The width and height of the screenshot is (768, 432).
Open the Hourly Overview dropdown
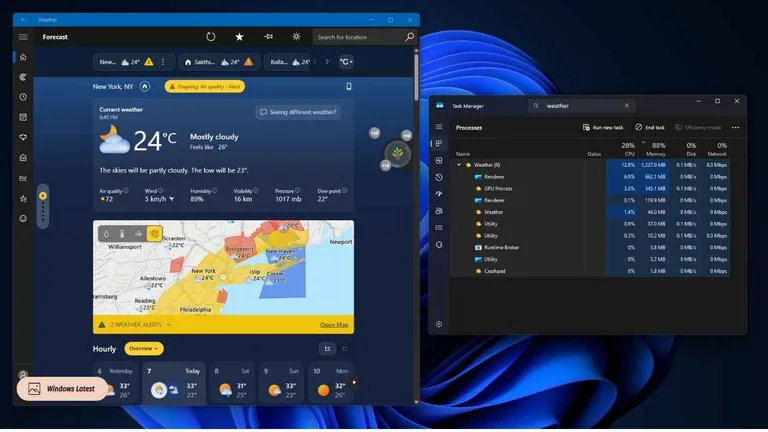coord(144,349)
